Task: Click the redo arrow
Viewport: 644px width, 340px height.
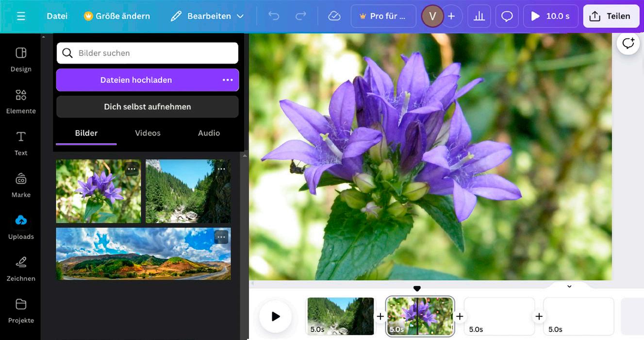Action: [x=301, y=16]
